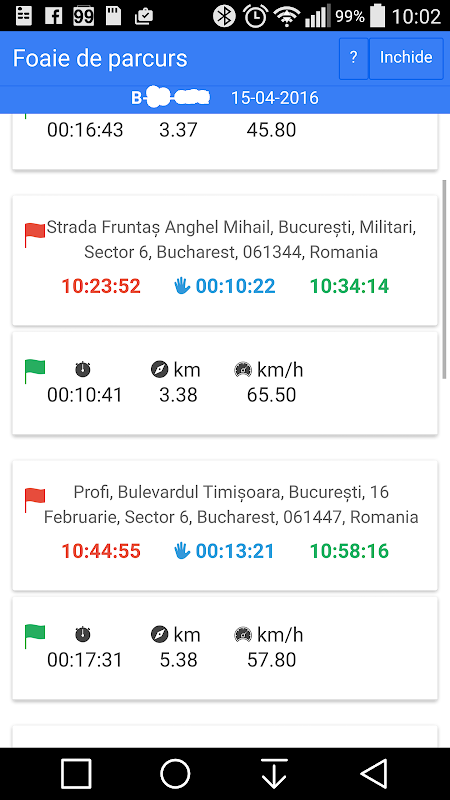Tap the blue hand icon next to 00:13:21
450x800 pixels.
pos(182,552)
